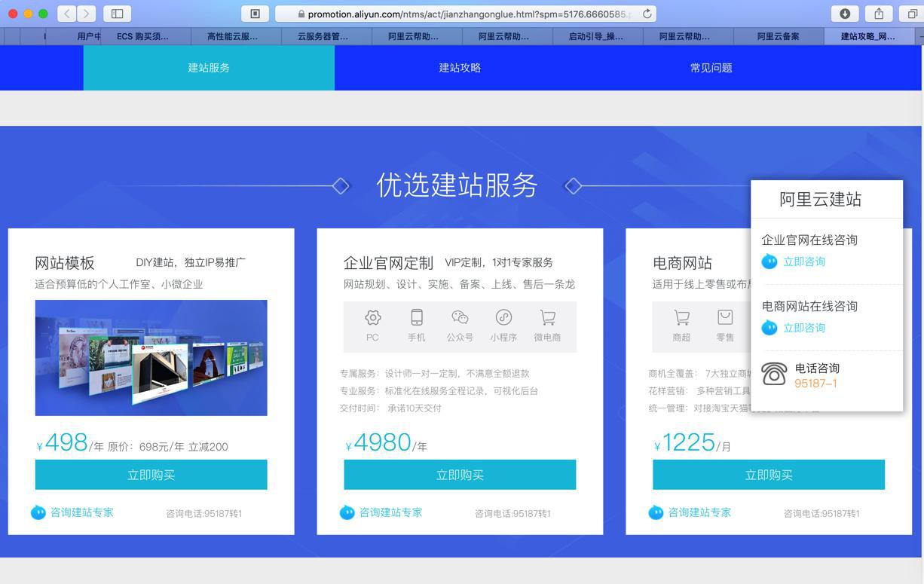Click the 优选建站服务 section heading
924x584 pixels.
click(x=457, y=185)
